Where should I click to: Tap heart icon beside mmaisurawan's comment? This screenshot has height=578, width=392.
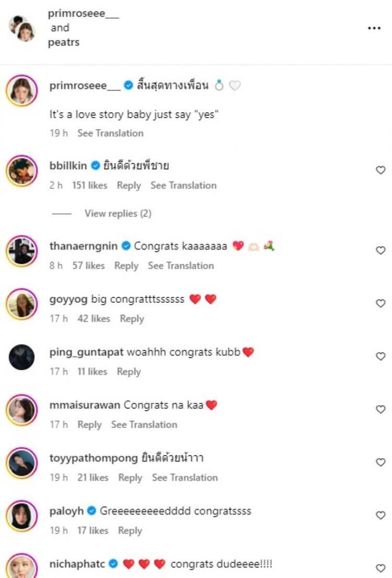point(381,409)
